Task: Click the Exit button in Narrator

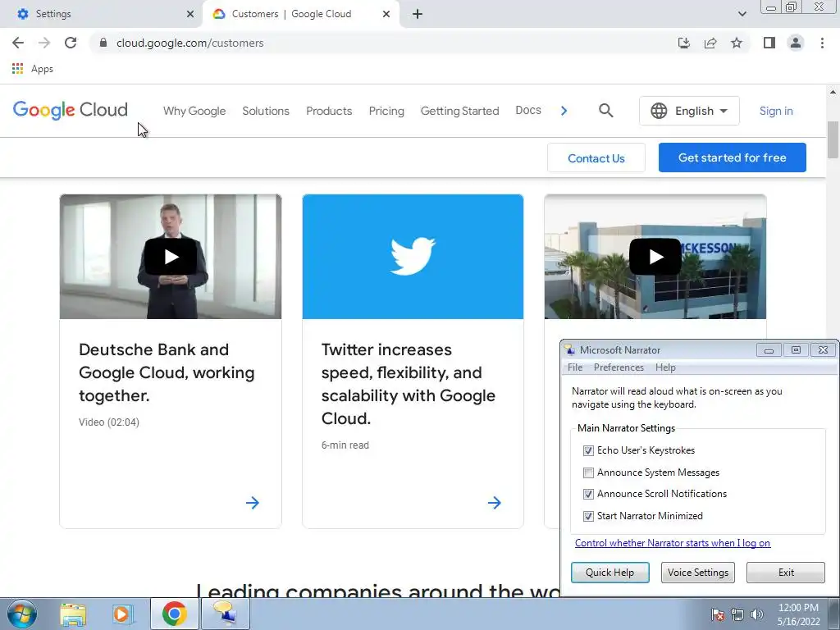Action: coord(786,572)
